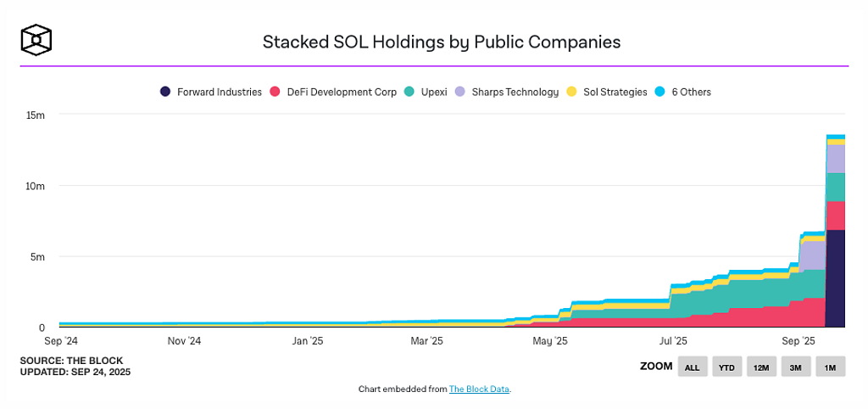Viewport: 868px width, 409px height.
Task: Open The Block Data link
Action: 479,389
